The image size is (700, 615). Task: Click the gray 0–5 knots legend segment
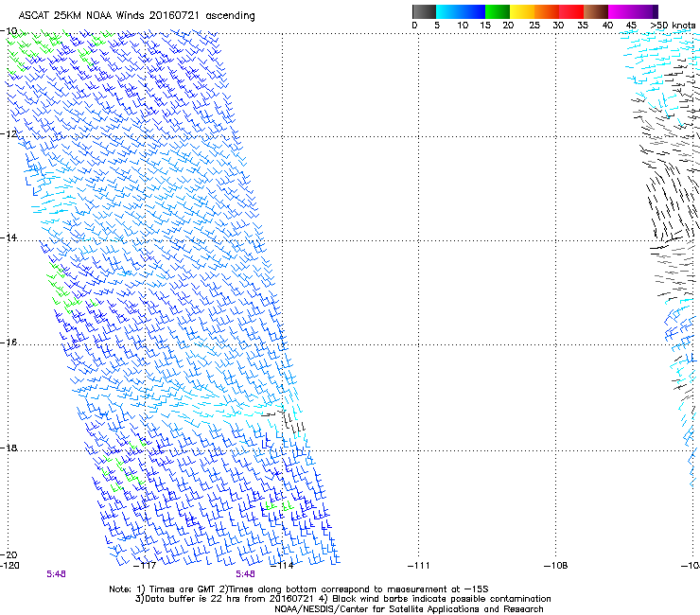(424, 11)
